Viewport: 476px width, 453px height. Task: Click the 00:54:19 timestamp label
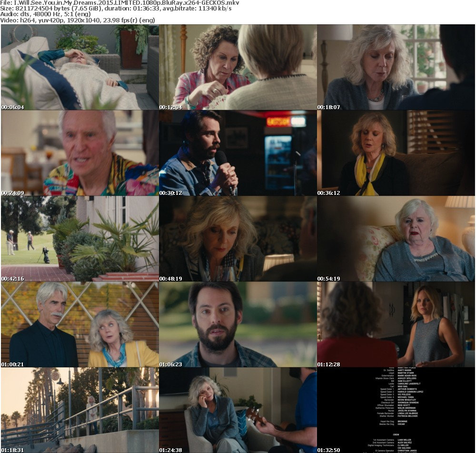pyautogui.click(x=329, y=278)
